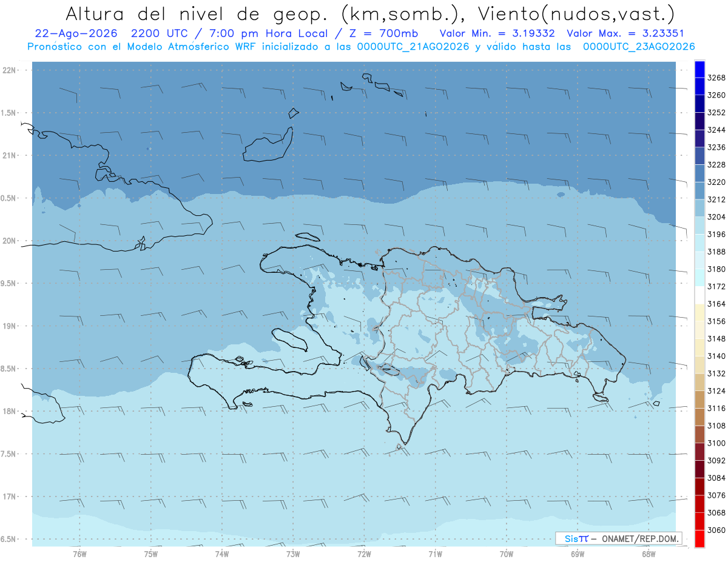Image resolution: width=728 pixels, height=562 pixels.
Task: Click the '71W' longitude label
Action: pos(435,554)
